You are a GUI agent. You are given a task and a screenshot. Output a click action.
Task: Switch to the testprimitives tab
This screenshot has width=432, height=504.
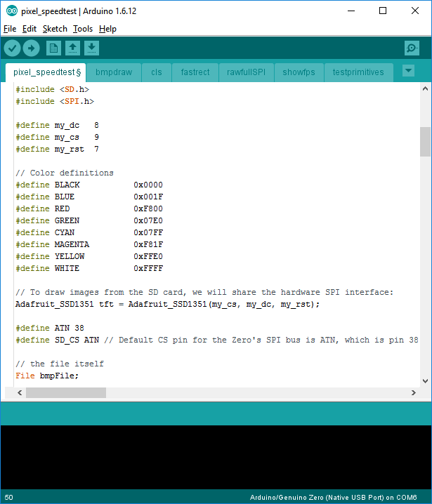(x=358, y=72)
